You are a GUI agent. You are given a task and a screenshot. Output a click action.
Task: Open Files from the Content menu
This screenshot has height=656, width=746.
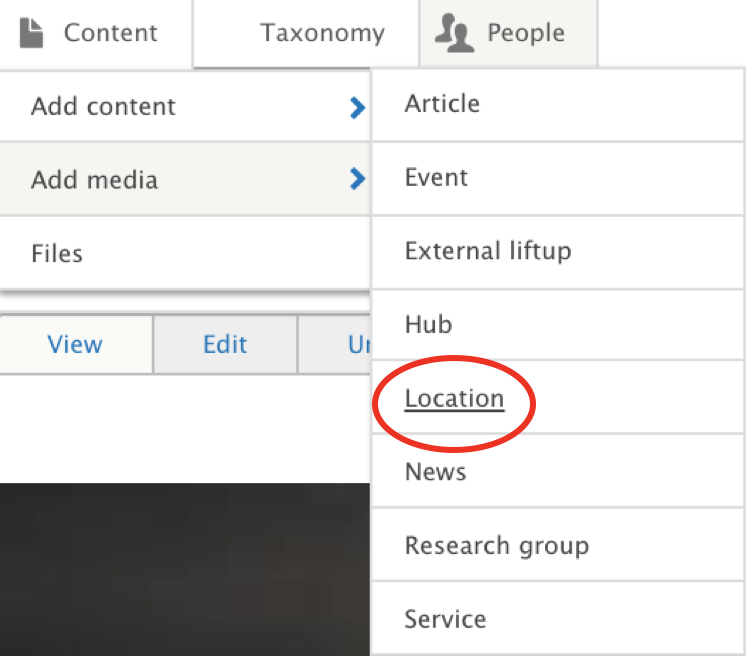click(x=57, y=253)
